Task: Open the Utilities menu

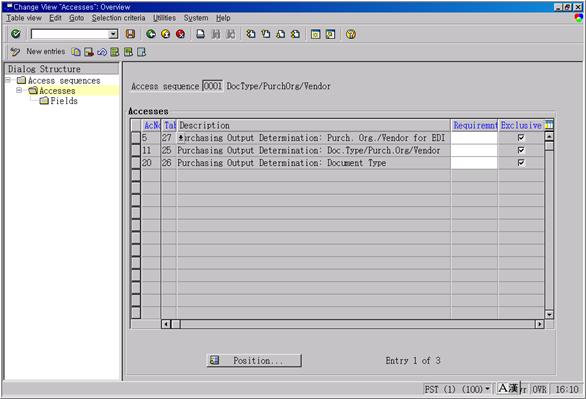Action: point(164,18)
